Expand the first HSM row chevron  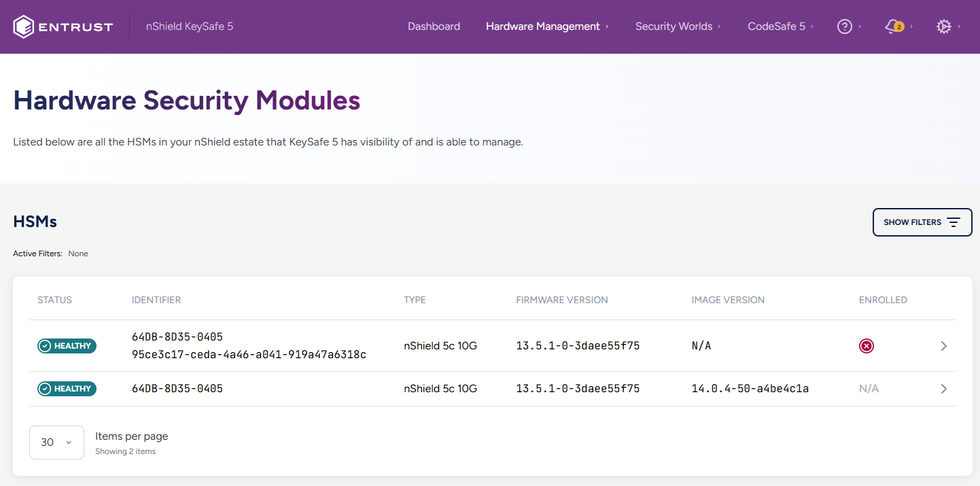[x=943, y=346]
